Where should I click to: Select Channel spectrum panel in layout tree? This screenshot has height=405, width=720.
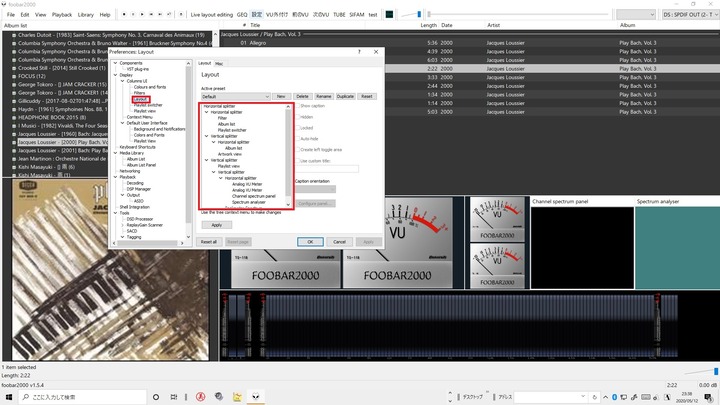254,196
